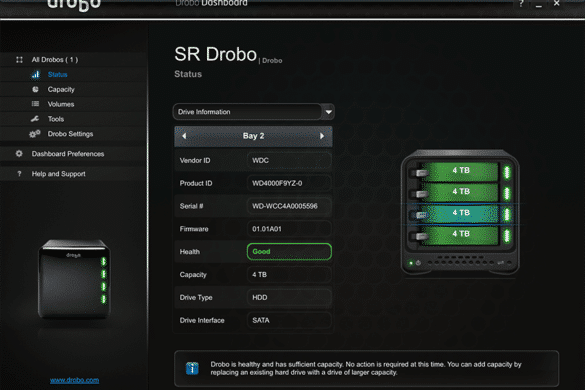The width and height of the screenshot is (585, 390).
Task: Select All Drobos ( 1 ) entry
Action: coord(55,60)
